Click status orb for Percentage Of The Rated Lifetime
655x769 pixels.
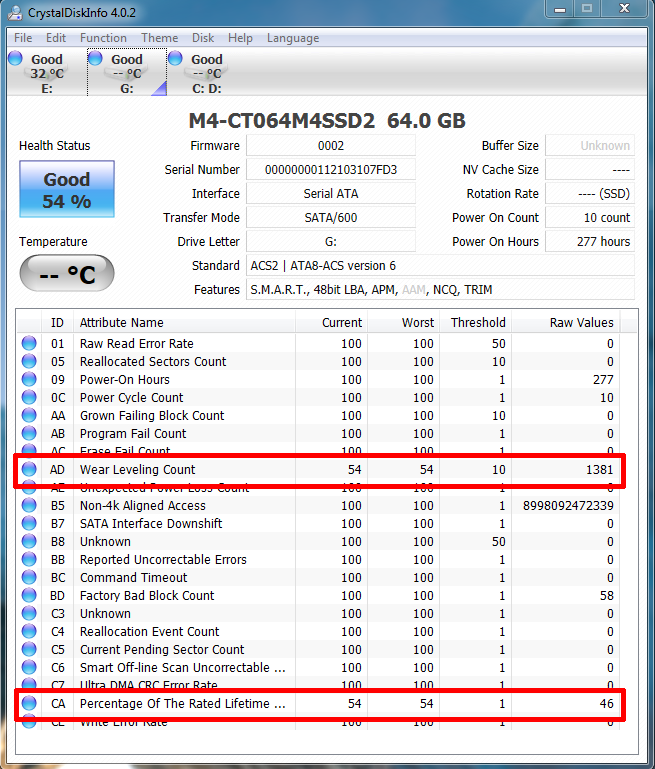29,703
